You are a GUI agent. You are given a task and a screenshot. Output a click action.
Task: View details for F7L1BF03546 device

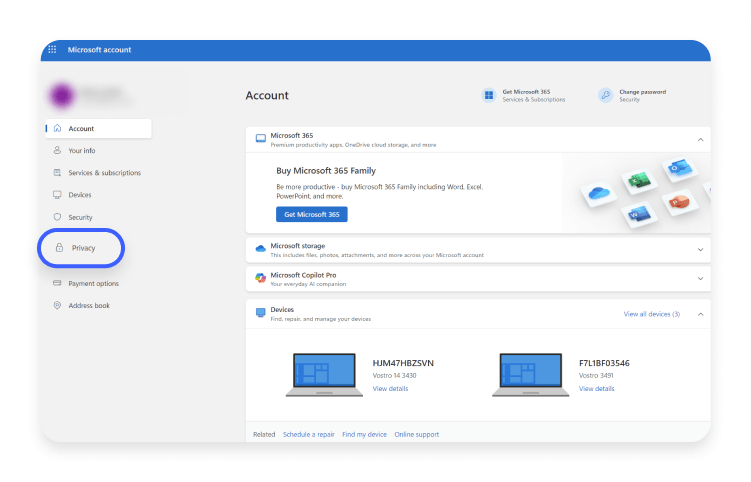coord(596,389)
